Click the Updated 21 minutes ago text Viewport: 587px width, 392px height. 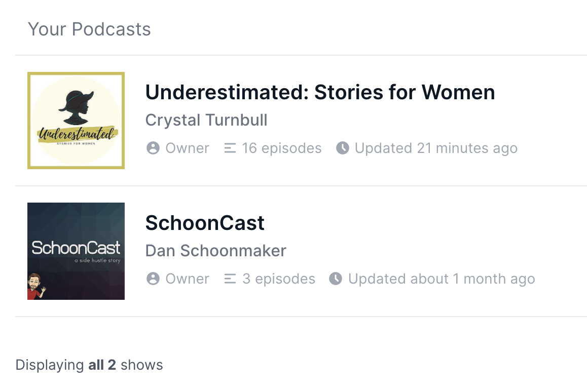[x=436, y=148]
